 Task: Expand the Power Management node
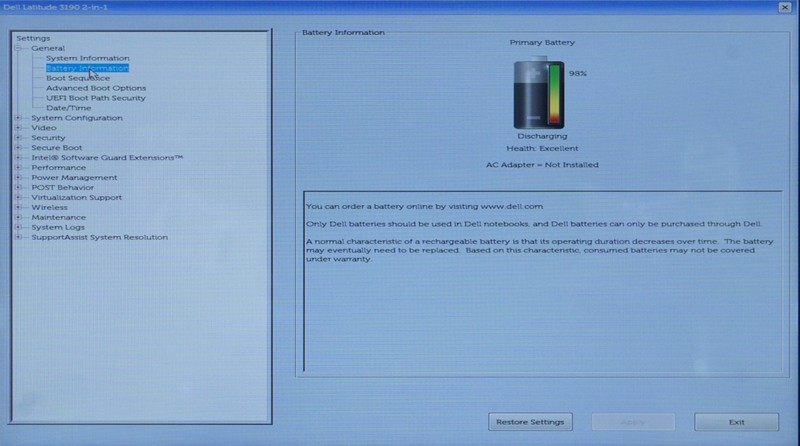(18, 178)
